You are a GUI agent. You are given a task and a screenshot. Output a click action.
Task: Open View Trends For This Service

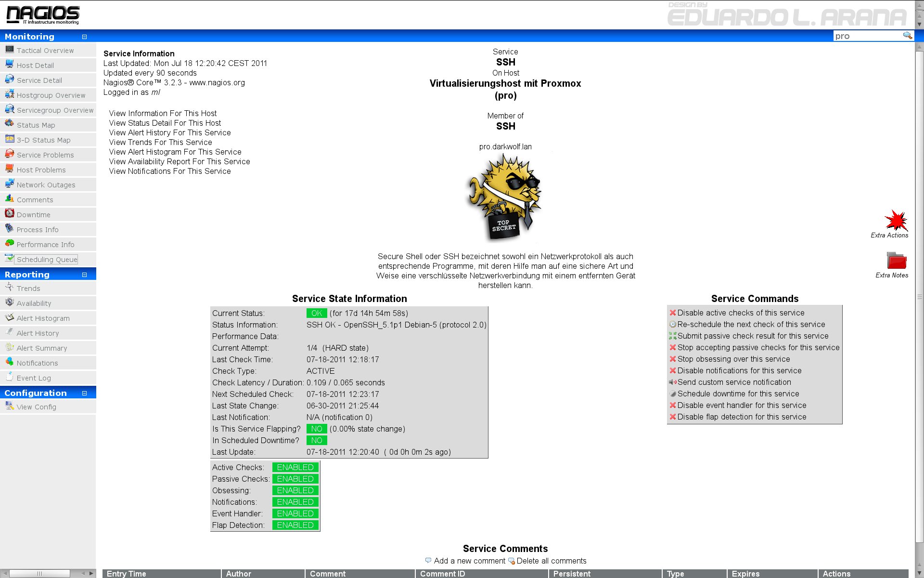[x=160, y=142]
